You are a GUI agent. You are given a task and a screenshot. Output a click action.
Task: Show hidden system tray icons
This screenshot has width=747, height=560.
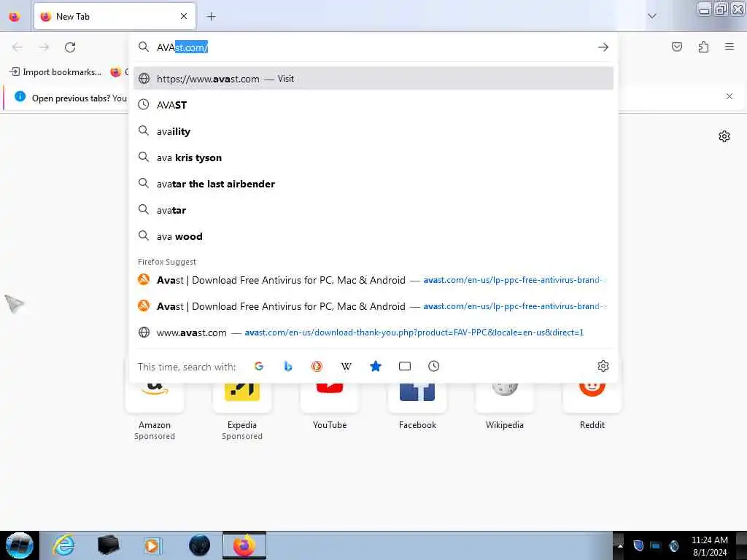(620, 545)
